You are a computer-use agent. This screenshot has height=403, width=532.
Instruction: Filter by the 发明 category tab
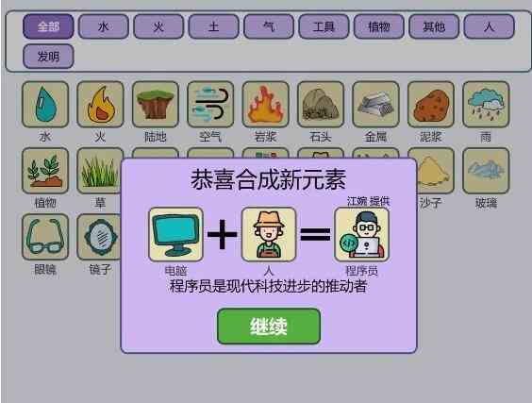pos(48,56)
